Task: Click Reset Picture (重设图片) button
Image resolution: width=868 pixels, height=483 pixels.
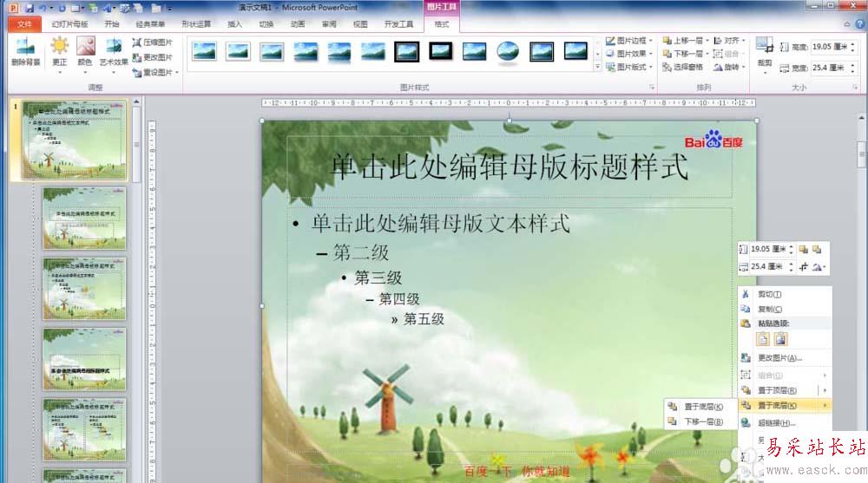Action: [152, 73]
